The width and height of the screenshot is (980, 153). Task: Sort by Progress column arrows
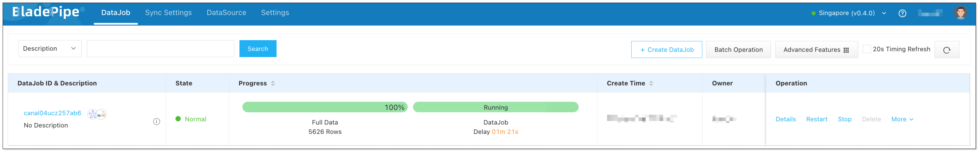click(x=273, y=83)
